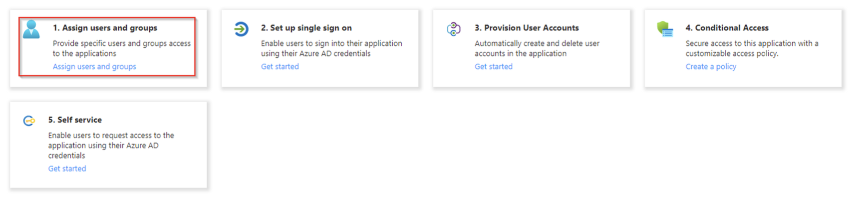This screenshot has width=868, height=197.
Task: Click the Conditional Access shield icon
Action: [665, 29]
